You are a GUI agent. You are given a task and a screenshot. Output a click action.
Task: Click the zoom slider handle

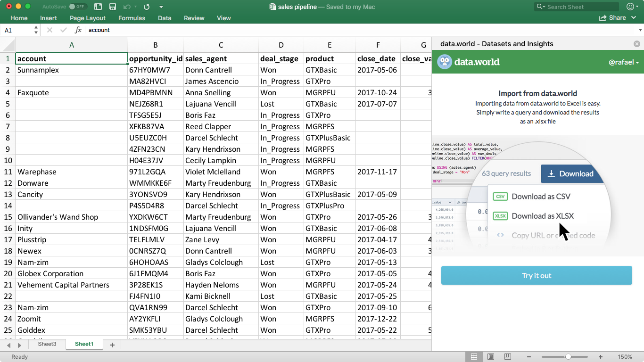tap(569, 357)
